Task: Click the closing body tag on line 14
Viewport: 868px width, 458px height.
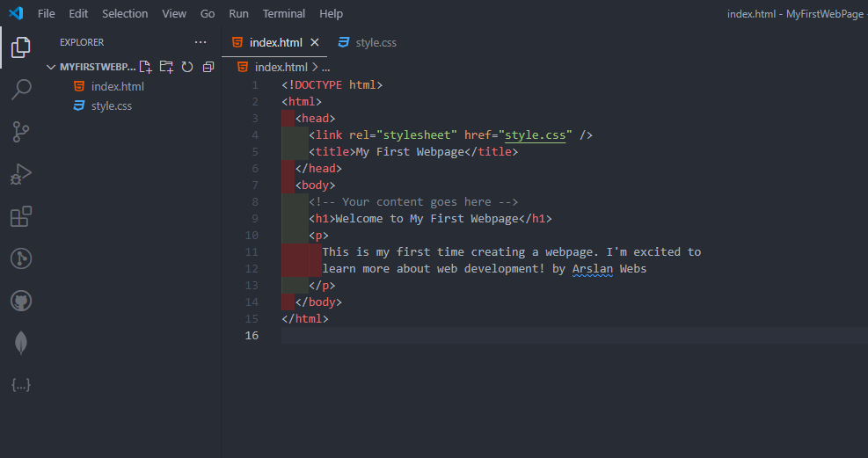Action: coord(318,302)
